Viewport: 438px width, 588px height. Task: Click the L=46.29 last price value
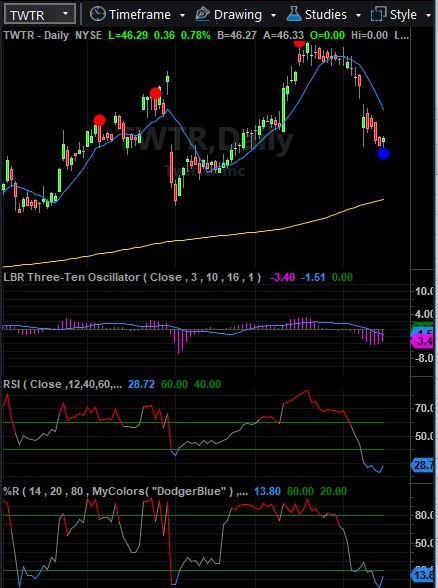tap(128, 35)
